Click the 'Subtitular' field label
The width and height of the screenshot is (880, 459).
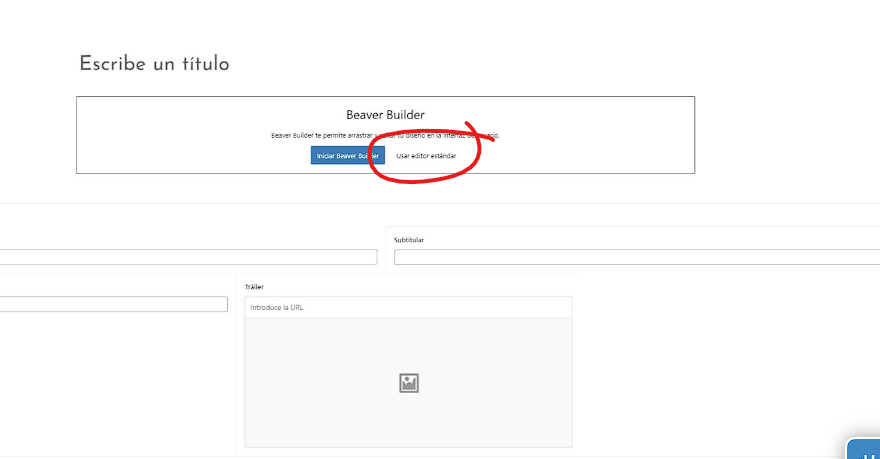[409, 240]
